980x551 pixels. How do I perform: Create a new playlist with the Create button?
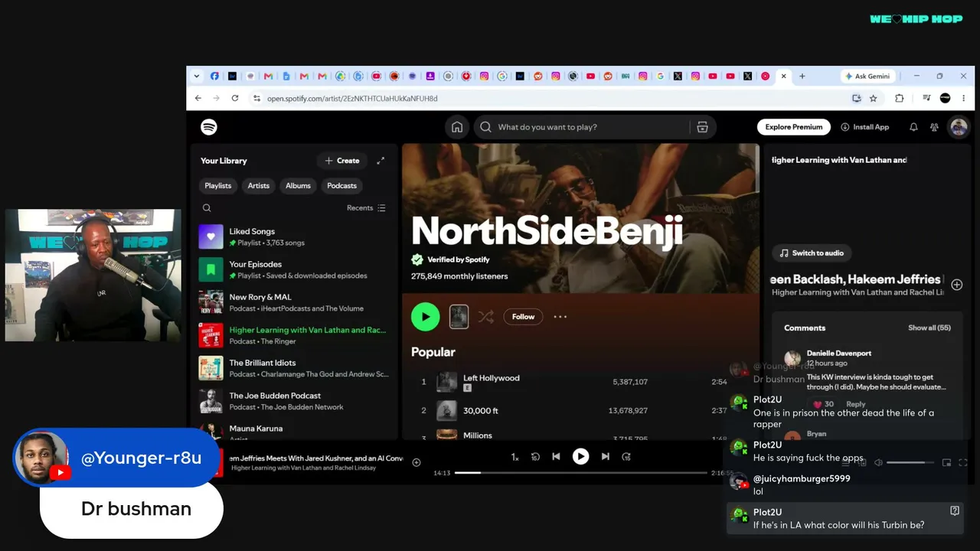coord(342,161)
